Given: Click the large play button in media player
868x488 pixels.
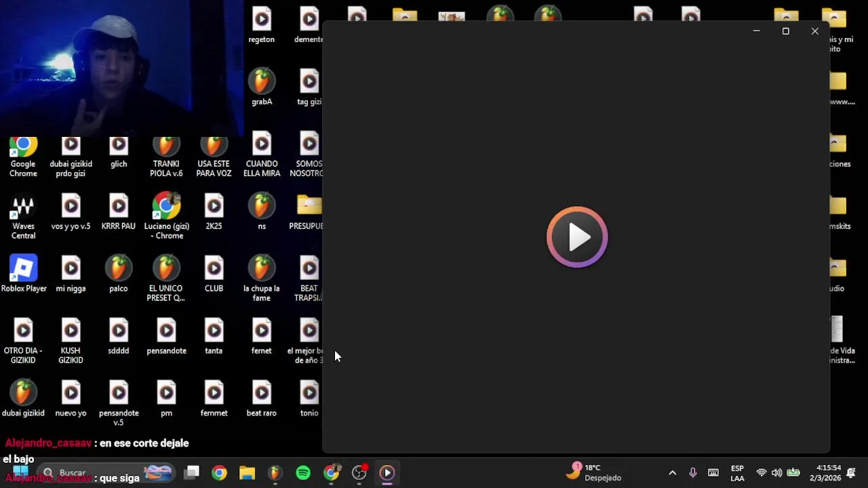Looking at the screenshot, I should (577, 237).
